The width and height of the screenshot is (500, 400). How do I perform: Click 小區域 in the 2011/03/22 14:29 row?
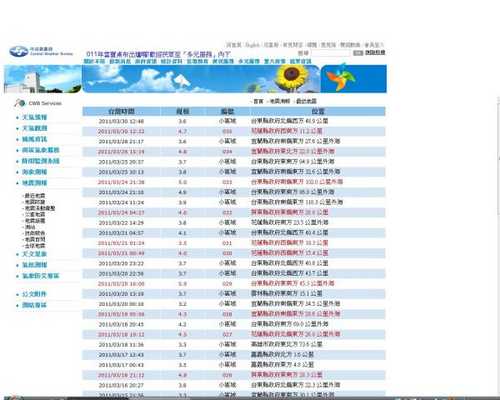[x=227, y=222]
